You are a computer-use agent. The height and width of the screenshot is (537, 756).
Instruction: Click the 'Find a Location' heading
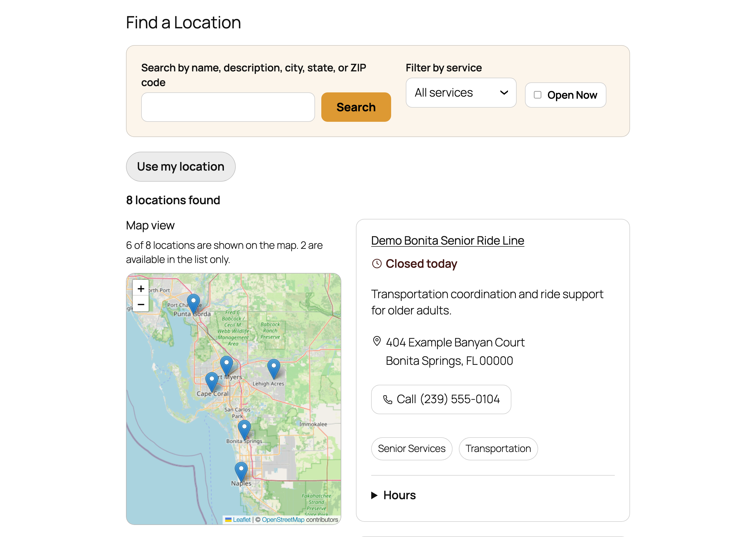pyautogui.click(x=183, y=23)
